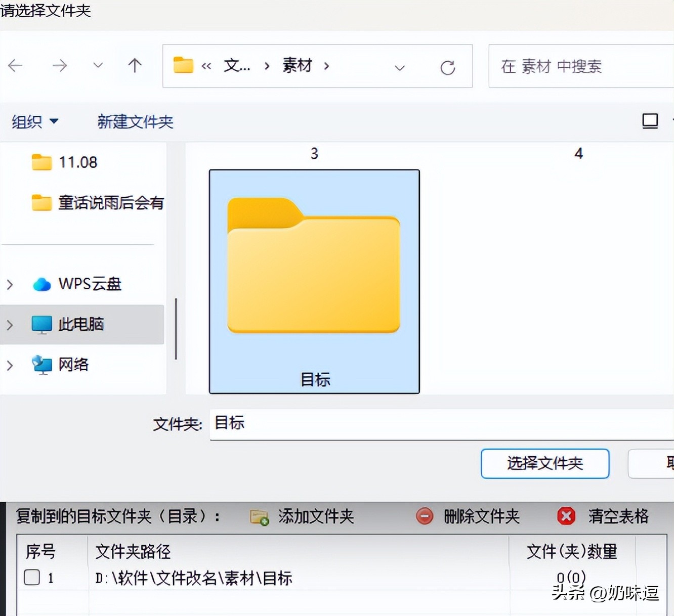Screen dimensions: 674x616
Task: Click the 0(0) count cell
Action: coord(571,578)
